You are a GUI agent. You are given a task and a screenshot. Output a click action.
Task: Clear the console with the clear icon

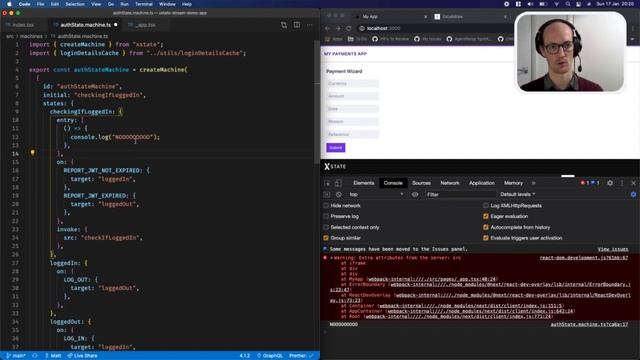point(338,195)
